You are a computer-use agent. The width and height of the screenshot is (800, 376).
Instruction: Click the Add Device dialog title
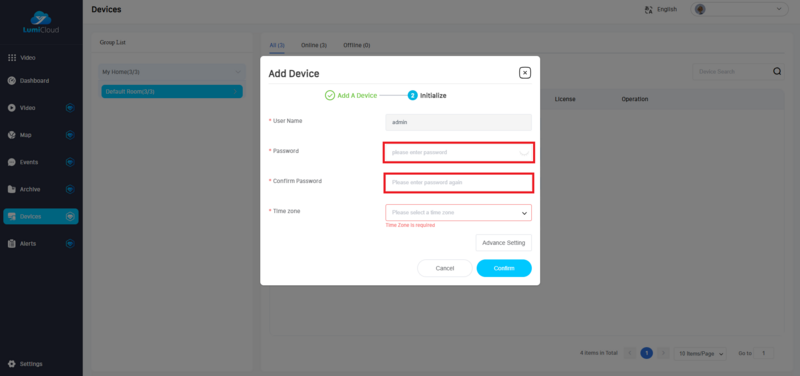(294, 73)
